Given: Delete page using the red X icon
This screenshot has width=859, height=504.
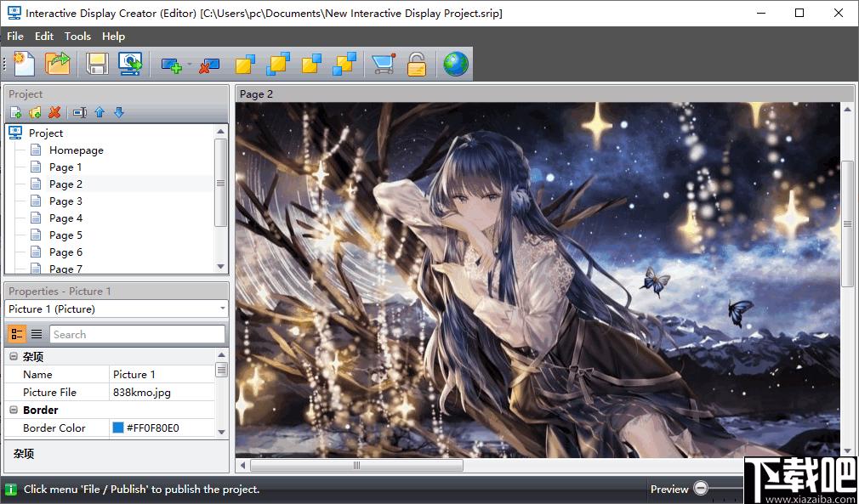Looking at the screenshot, I should click(x=54, y=113).
